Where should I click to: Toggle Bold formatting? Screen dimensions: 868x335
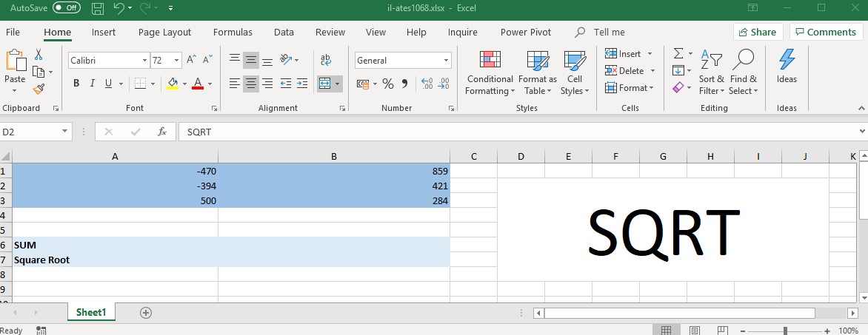tap(76, 84)
